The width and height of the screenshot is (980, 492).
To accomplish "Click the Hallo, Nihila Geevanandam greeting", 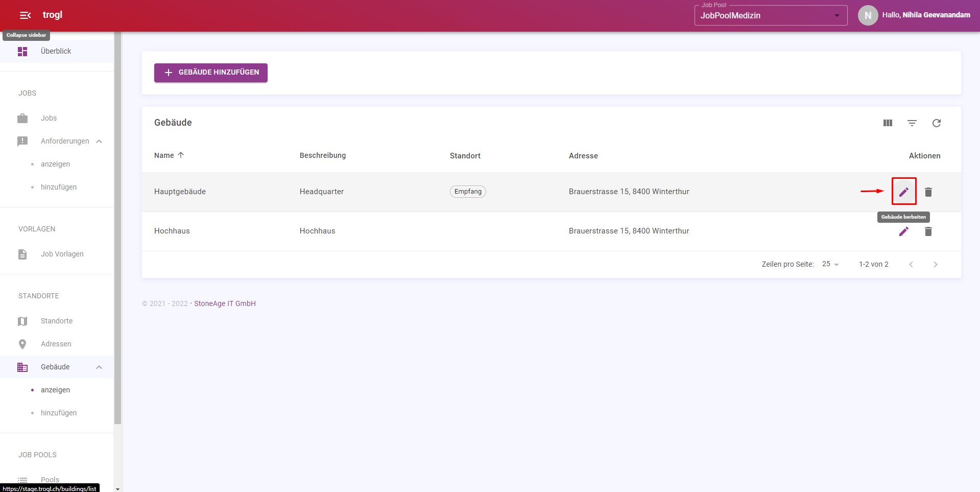I will coord(926,15).
